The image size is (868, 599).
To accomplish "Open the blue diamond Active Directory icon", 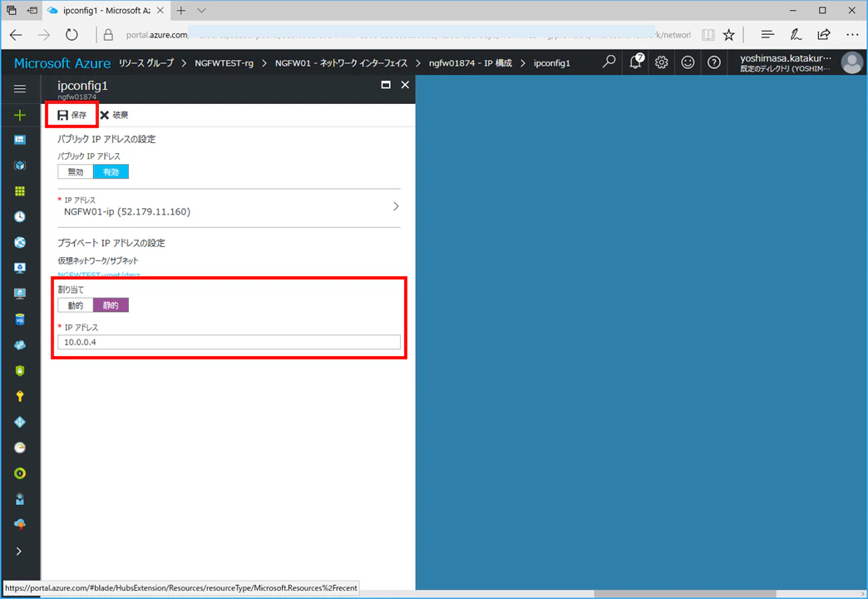I will 20,422.
